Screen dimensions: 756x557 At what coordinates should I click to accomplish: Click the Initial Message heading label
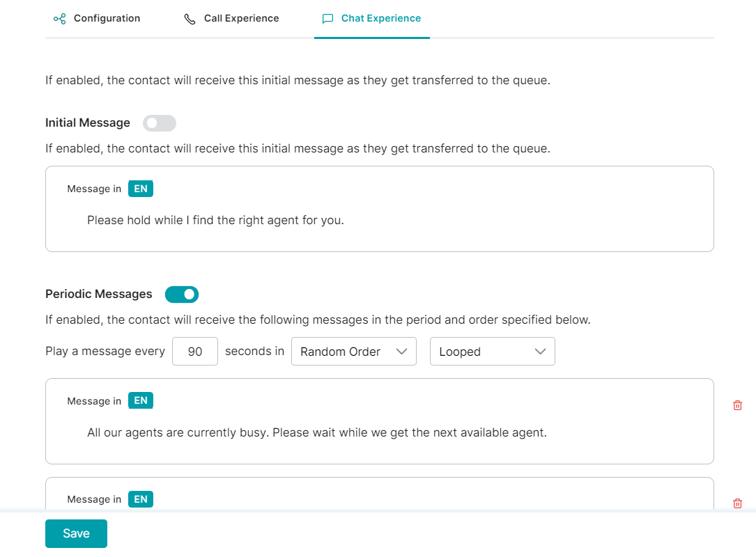click(x=88, y=123)
